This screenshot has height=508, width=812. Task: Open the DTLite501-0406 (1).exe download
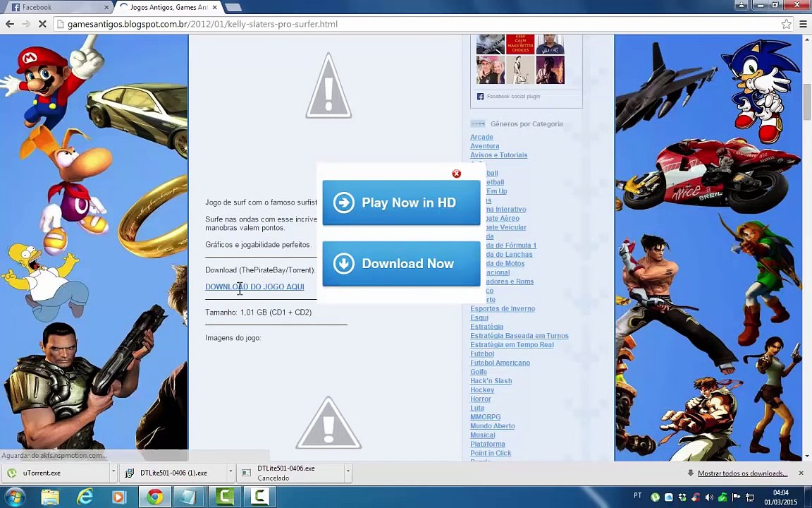tap(173, 473)
